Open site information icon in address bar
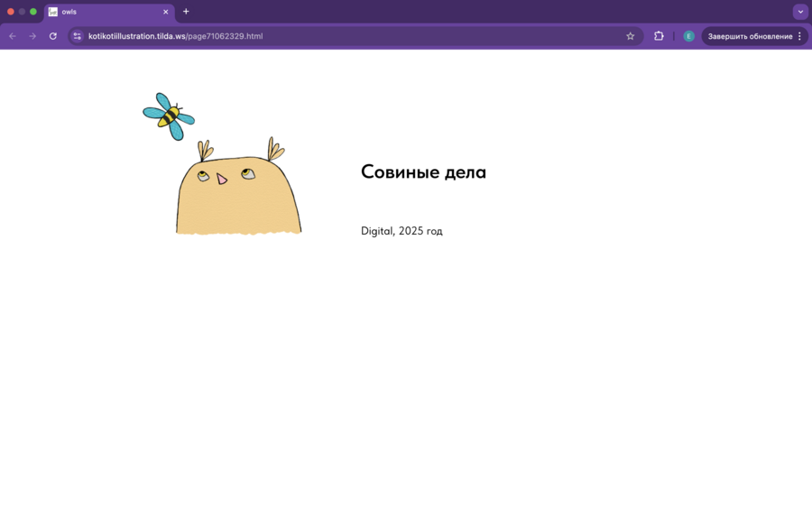This screenshot has width=812, height=508. point(78,36)
